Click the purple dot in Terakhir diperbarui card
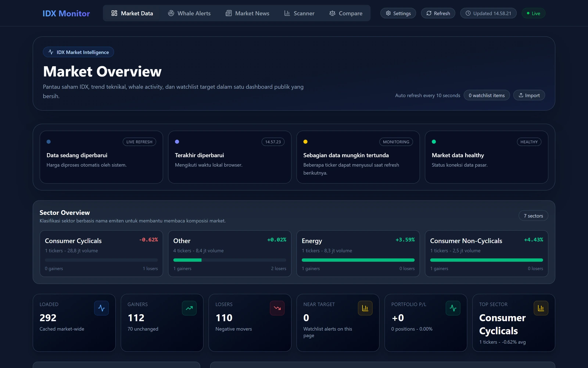 pyautogui.click(x=177, y=142)
